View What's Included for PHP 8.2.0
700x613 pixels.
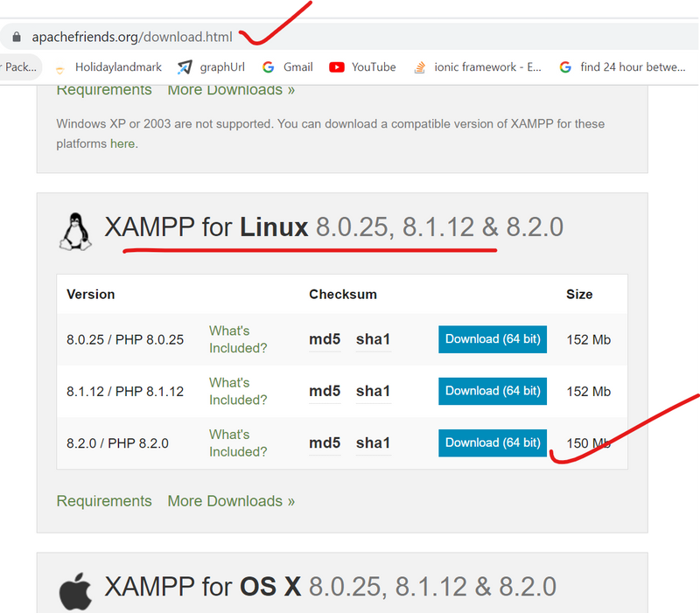click(x=237, y=442)
